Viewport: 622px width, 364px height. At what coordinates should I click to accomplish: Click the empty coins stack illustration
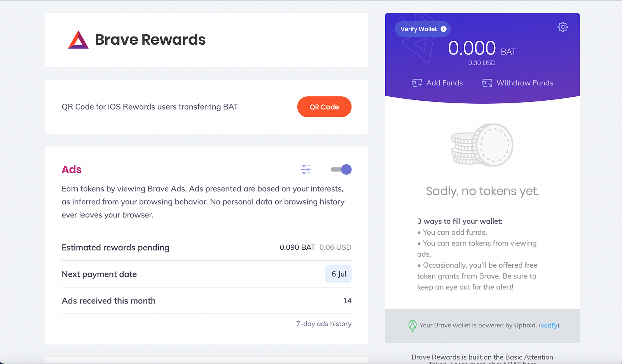point(482,145)
